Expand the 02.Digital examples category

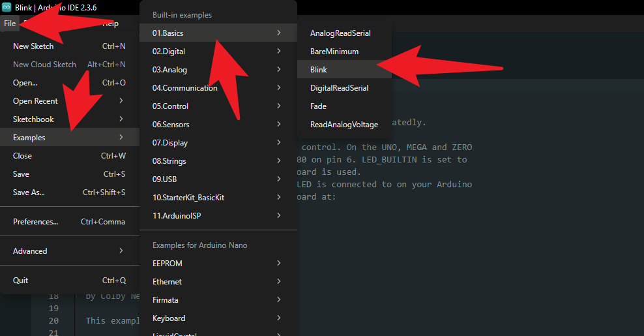pos(218,52)
